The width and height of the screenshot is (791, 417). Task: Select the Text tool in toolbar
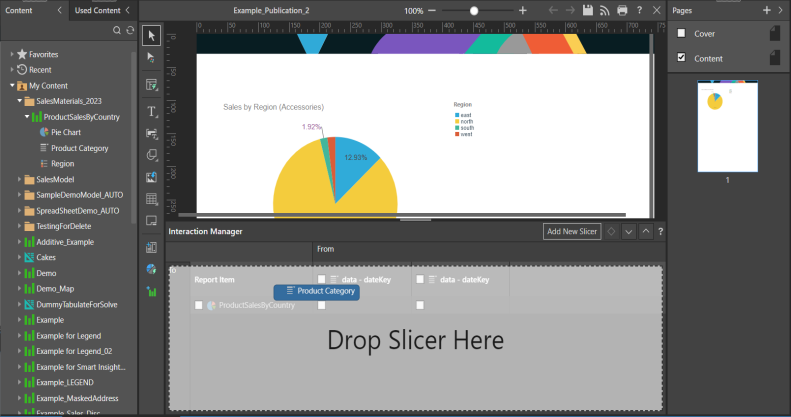(x=152, y=111)
